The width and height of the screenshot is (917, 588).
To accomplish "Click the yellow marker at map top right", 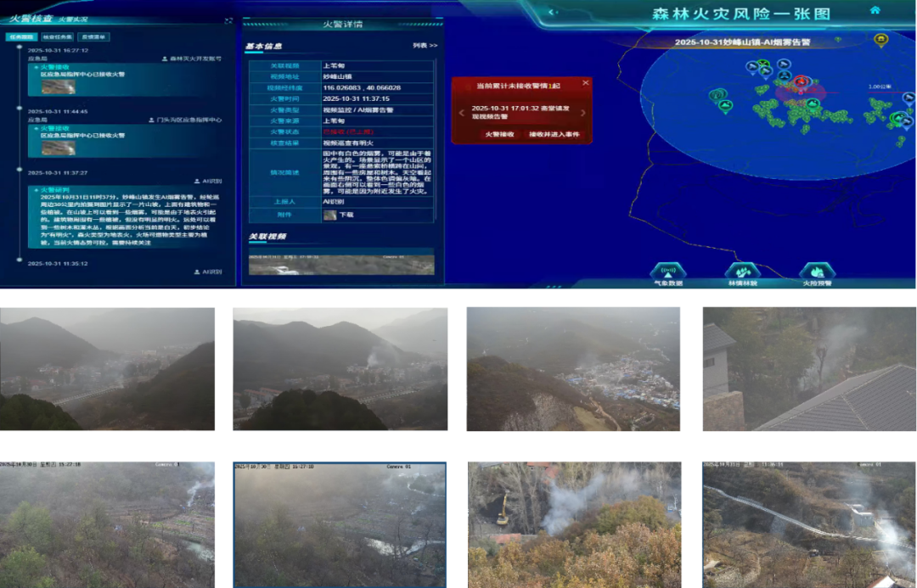I will pos(880,39).
